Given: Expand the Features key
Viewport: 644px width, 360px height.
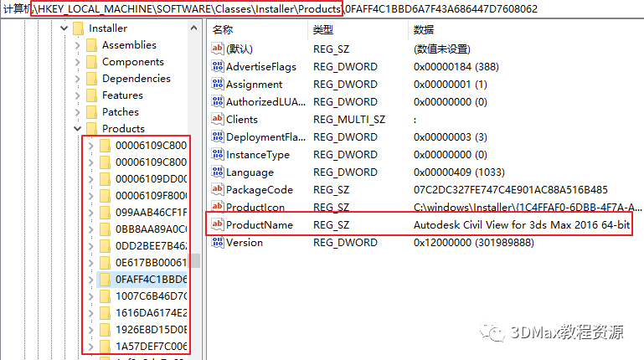Looking at the screenshot, I should pyautogui.click(x=78, y=95).
